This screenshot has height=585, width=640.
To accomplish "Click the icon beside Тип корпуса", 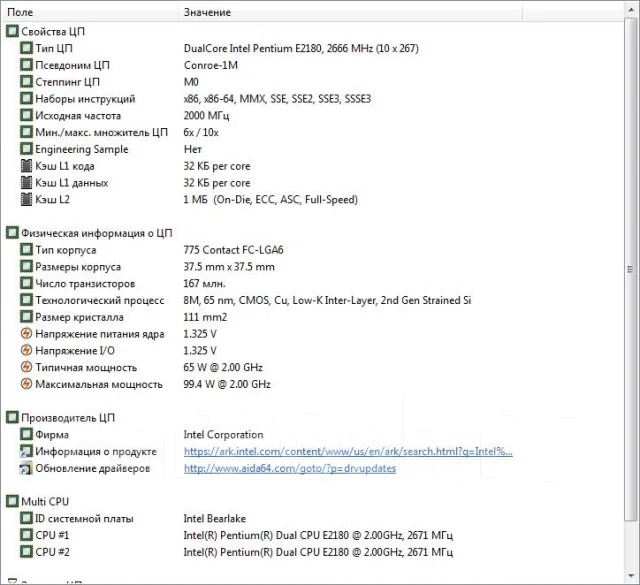I will tap(26, 250).
